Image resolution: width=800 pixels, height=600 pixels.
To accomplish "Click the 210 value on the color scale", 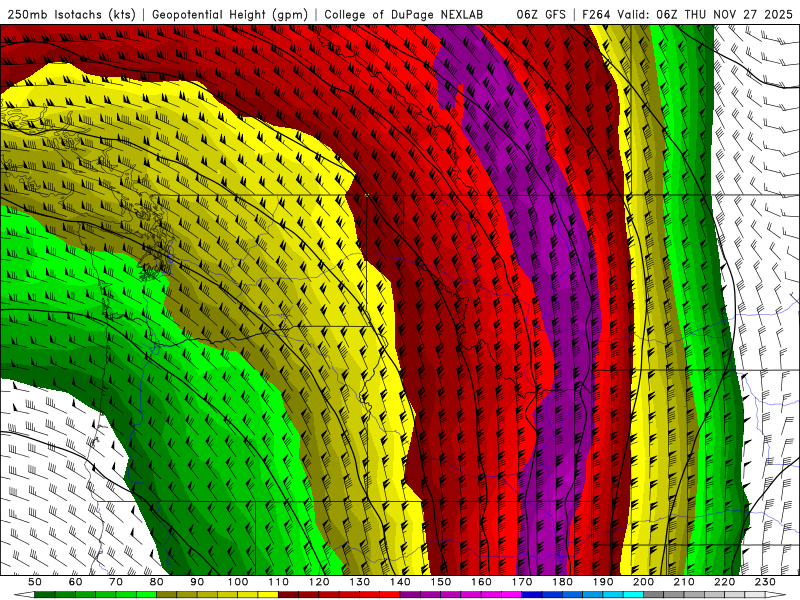I will tap(684, 582).
